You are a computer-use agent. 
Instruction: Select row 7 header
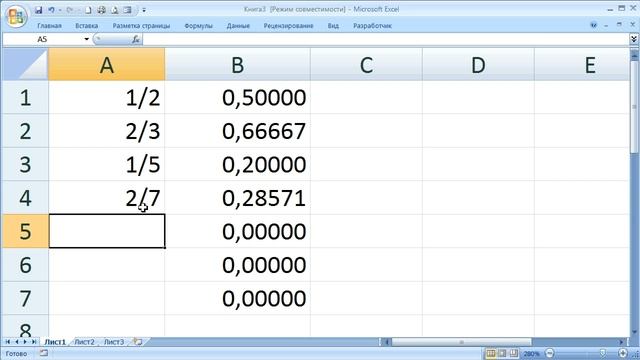tap(25, 298)
